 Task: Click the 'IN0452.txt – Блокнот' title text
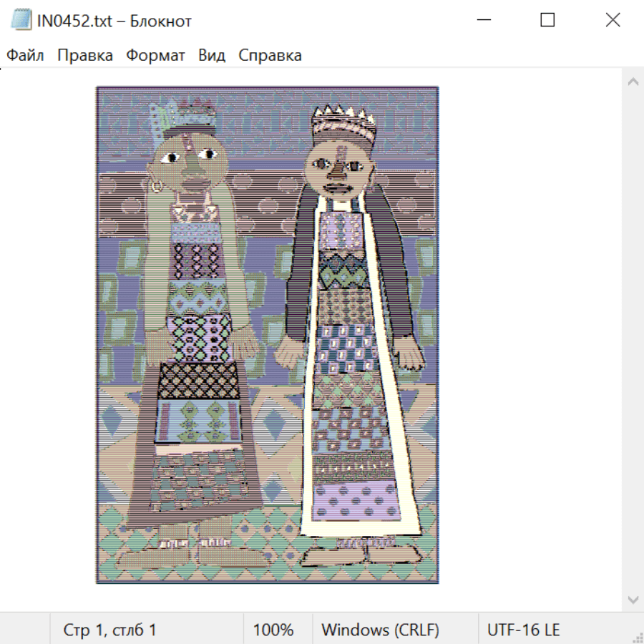click(x=114, y=21)
